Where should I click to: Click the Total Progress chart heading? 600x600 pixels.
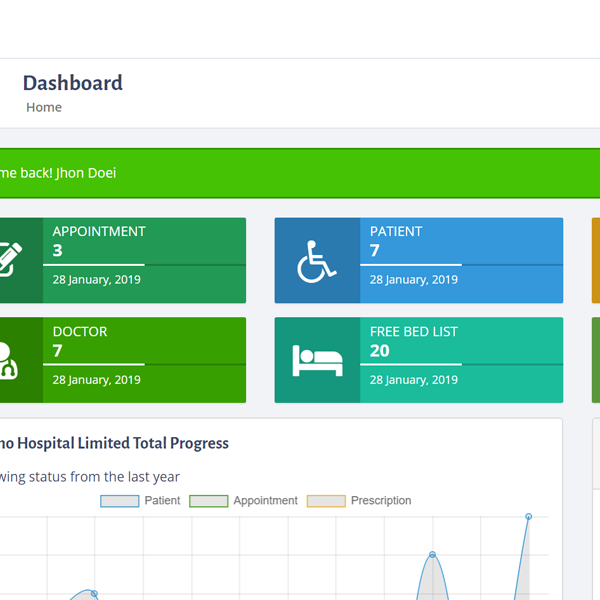click(115, 443)
